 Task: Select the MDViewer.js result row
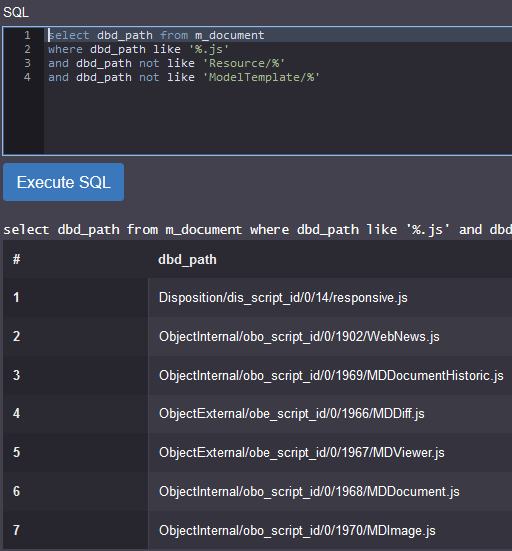(258, 453)
